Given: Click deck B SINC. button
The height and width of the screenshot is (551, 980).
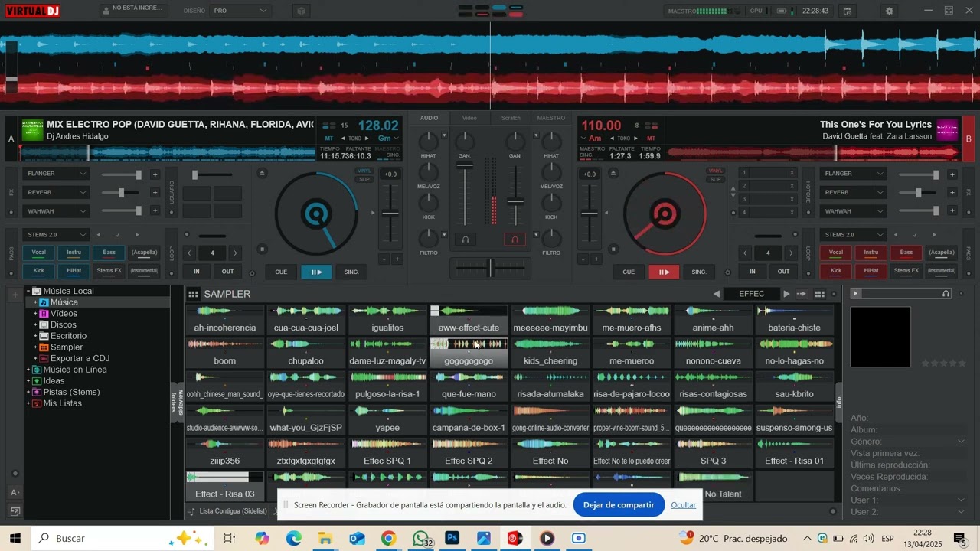Looking at the screenshot, I should (699, 272).
